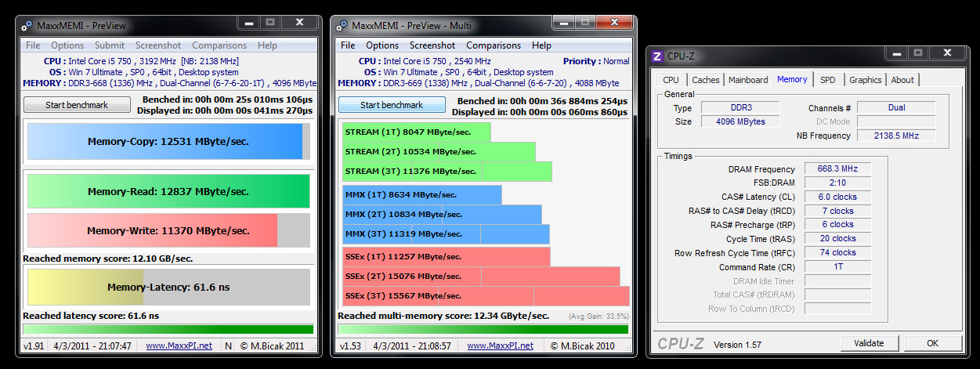The width and height of the screenshot is (980, 369).
Task: Open Options menu in MaxxMEMI PreView window
Action: [67, 45]
